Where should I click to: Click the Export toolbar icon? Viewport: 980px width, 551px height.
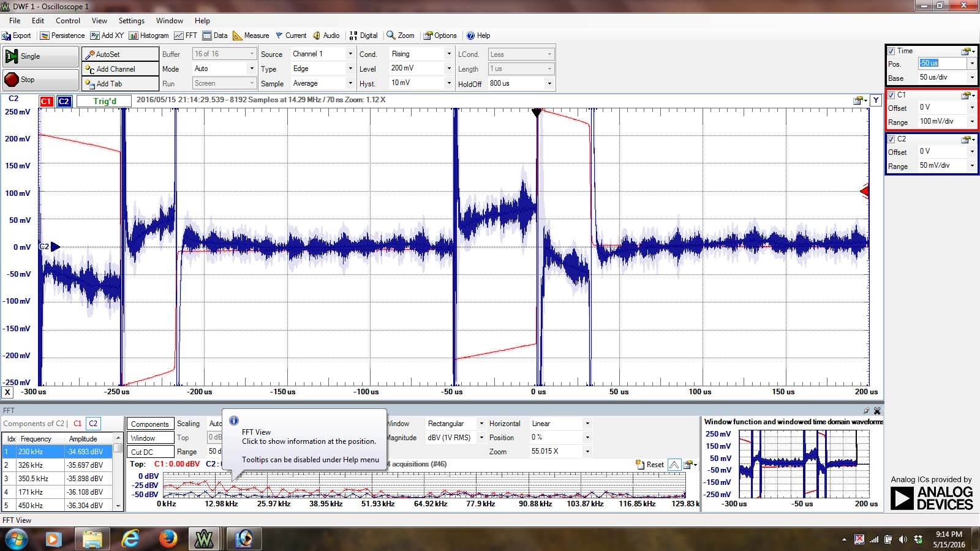pos(17,36)
